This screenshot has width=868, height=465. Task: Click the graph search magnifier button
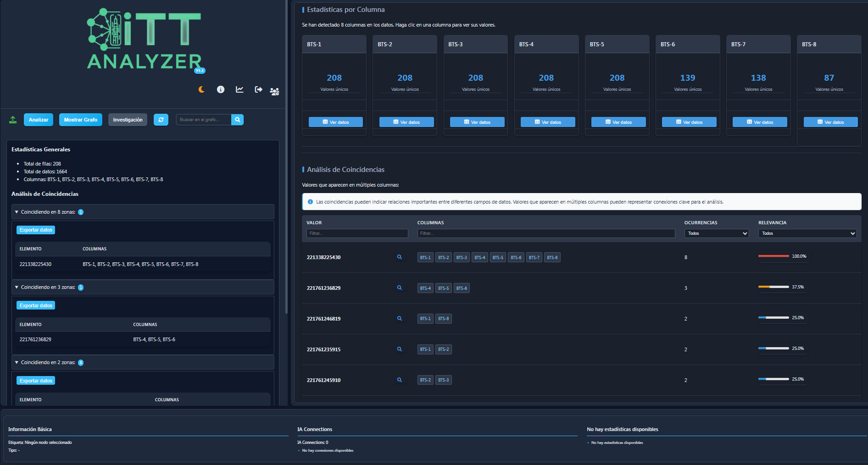click(238, 120)
